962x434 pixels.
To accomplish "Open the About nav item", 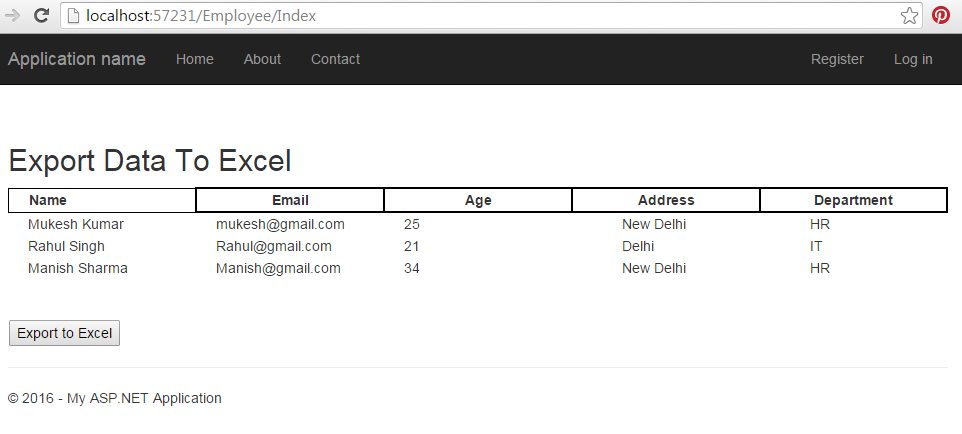I will (262, 59).
